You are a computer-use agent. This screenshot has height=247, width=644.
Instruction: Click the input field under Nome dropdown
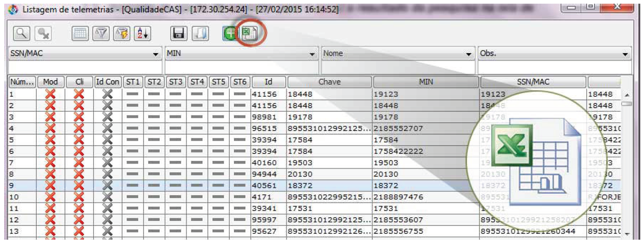(x=398, y=67)
